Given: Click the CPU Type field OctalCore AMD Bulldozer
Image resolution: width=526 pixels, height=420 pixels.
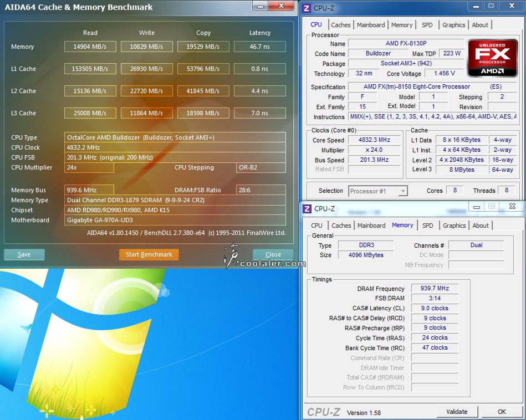Looking at the screenshot, I should 175,137.
